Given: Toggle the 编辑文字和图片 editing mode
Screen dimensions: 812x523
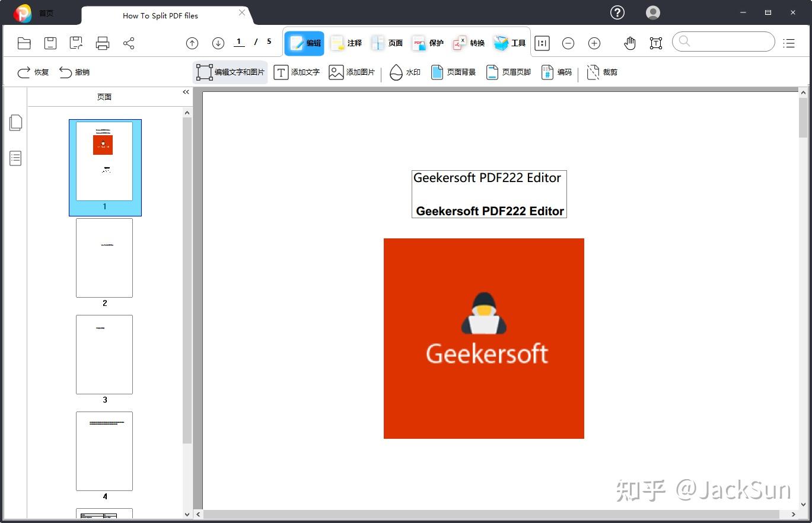Looking at the screenshot, I should pos(230,72).
